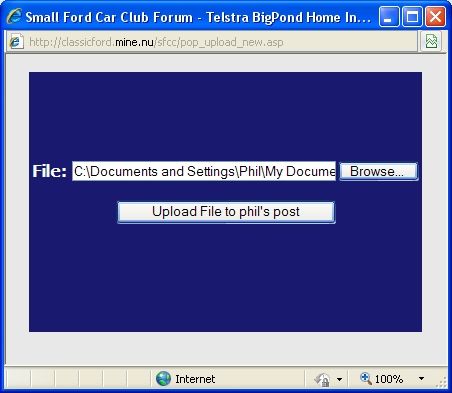
Task: Click the Browse... button
Action: (378, 172)
